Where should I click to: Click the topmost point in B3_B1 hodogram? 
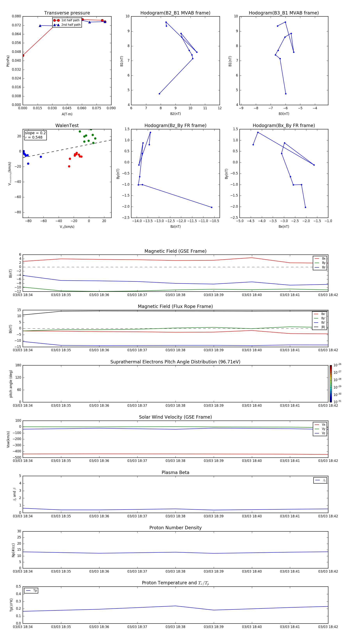pyautogui.click(x=285, y=22)
